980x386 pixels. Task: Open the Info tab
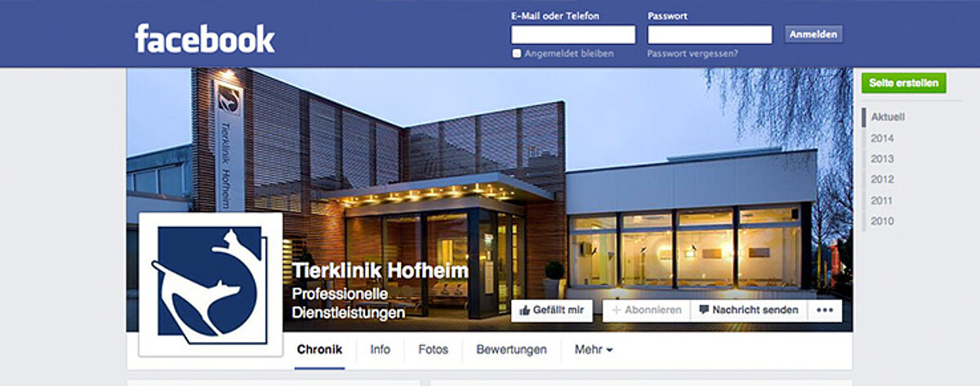380,350
